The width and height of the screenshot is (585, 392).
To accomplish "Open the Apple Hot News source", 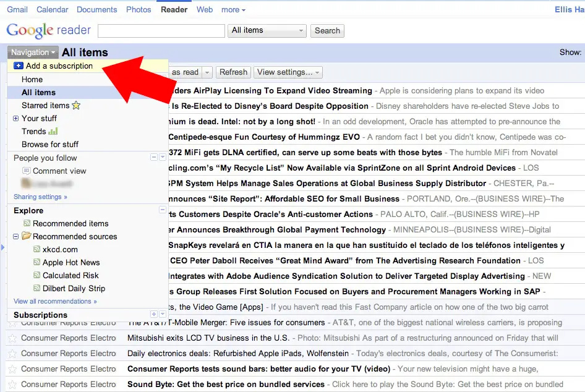I will (x=71, y=262).
